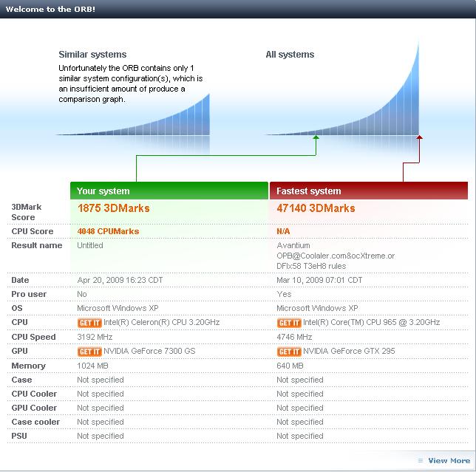The height and width of the screenshot is (472, 476).
Task: Click the Pro user value Yes
Action: click(284, 294)
